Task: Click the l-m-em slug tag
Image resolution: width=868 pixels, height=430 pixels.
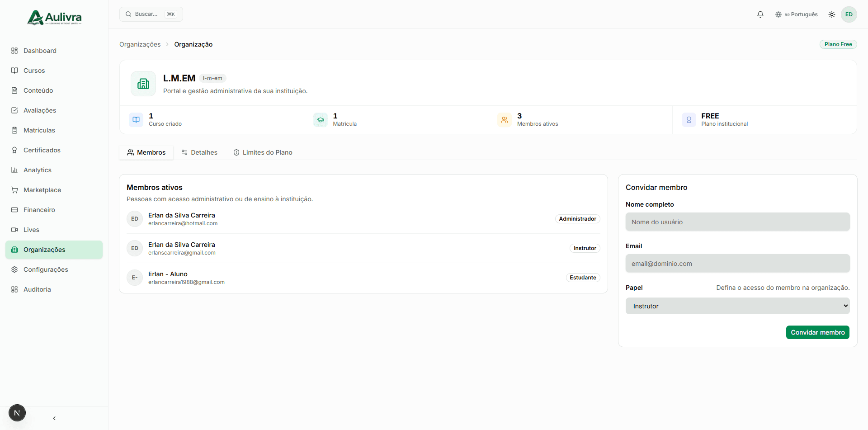Action: click(212, 78)
